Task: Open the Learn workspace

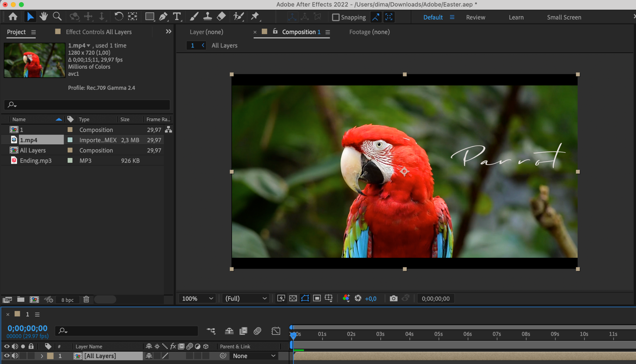Action: 516,17
